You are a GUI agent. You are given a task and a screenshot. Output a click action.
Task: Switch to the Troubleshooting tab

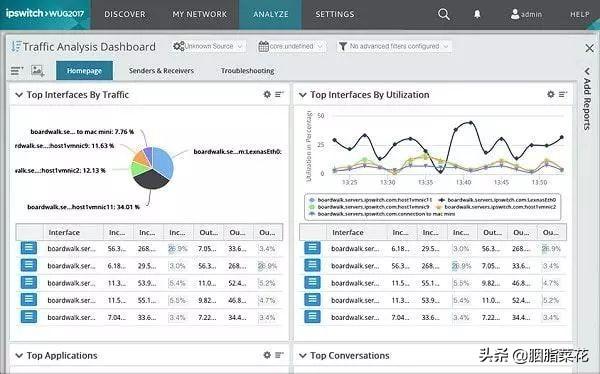247,71
